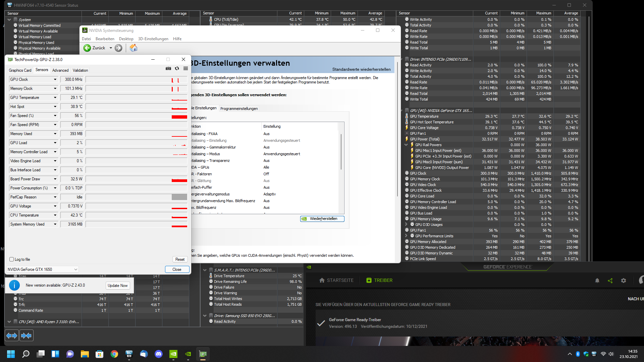The height and width of the screenshot is (362, 644).
Task: Open Task View from taskbar
Action: pyautogui.click(x=41, y=354)
